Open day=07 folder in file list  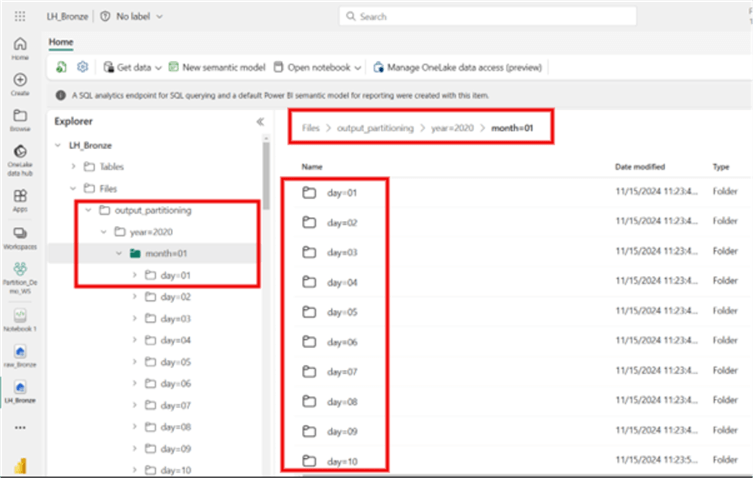tap(342, 372)
